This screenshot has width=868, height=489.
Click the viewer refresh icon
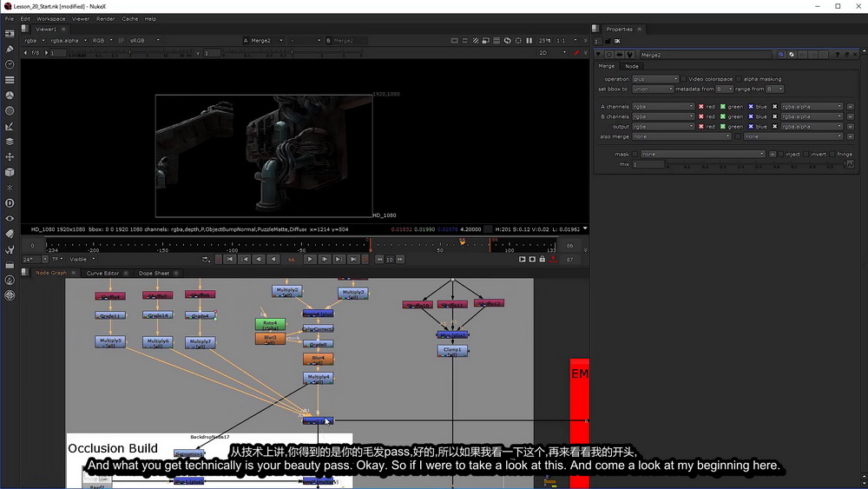[x=507, y=41]
